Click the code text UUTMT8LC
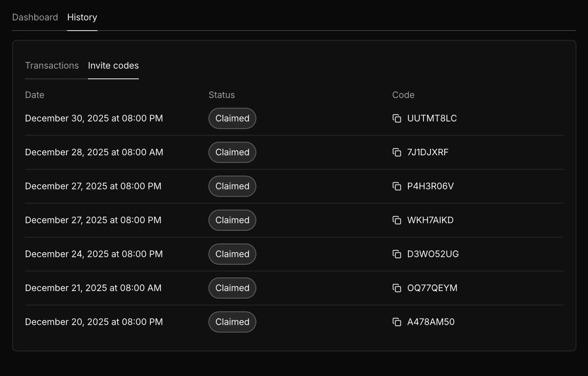588x376 pixels. tap(432, 119)
